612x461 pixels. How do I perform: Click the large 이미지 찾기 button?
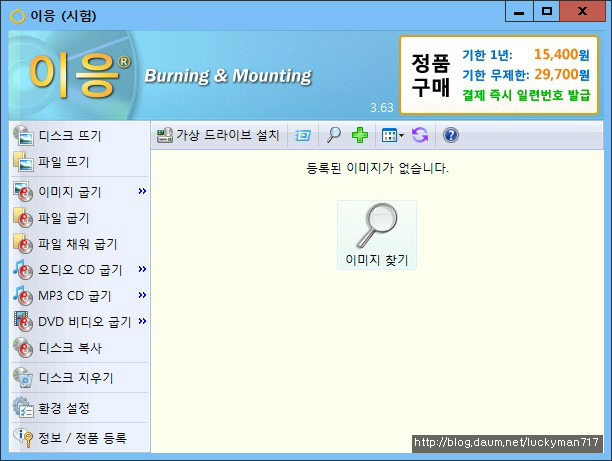pos(377,235)
